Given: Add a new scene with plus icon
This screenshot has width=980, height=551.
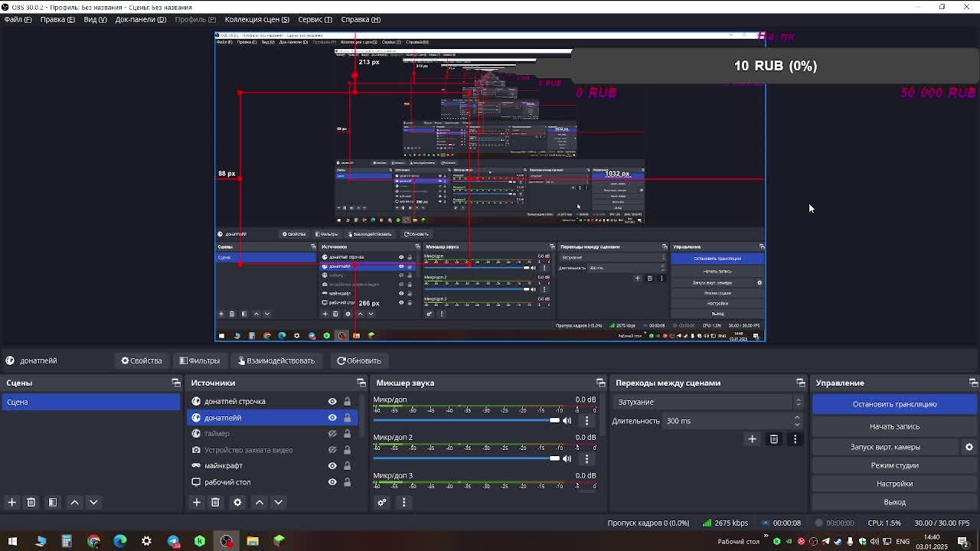Looking at the screenshot, I should (x=11, y=502).
